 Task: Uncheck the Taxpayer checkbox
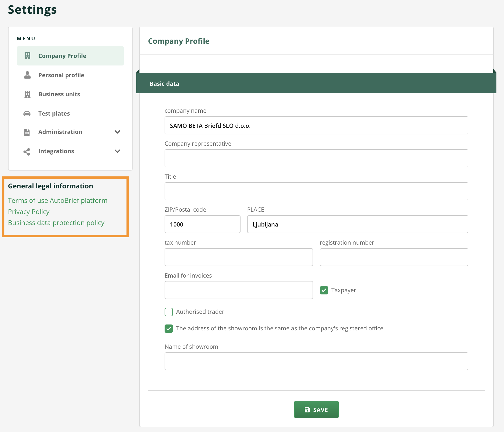coord(324,290)
